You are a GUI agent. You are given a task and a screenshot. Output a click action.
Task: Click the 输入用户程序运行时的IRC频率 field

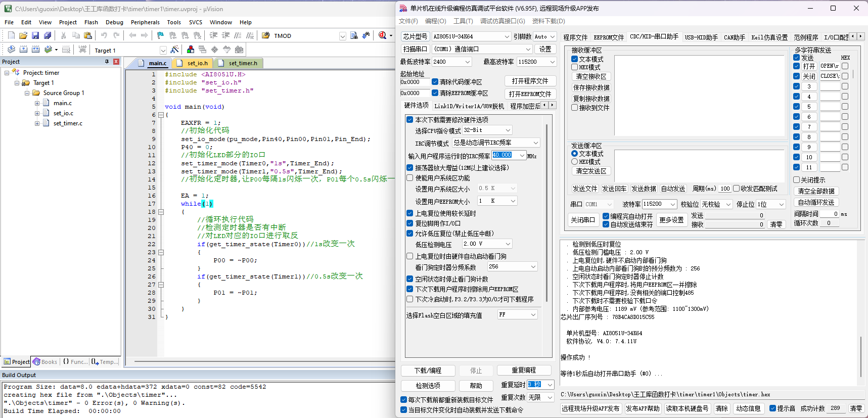tap(509, 155)
